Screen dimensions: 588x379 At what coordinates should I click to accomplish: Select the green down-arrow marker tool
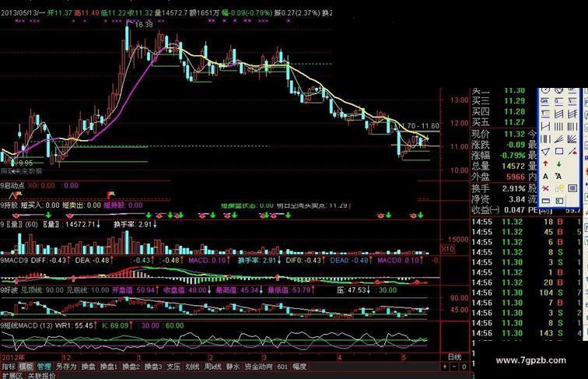tap(558, 164)
